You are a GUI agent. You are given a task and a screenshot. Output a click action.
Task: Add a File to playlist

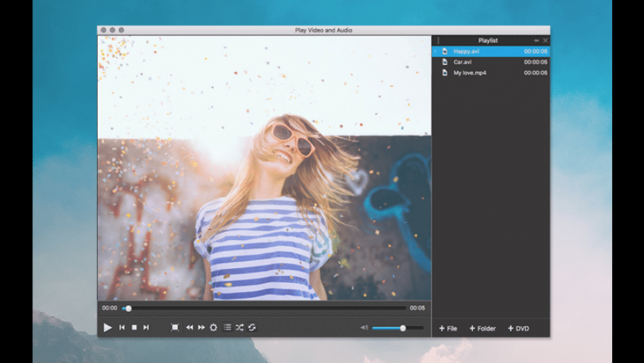click(448, 328)
